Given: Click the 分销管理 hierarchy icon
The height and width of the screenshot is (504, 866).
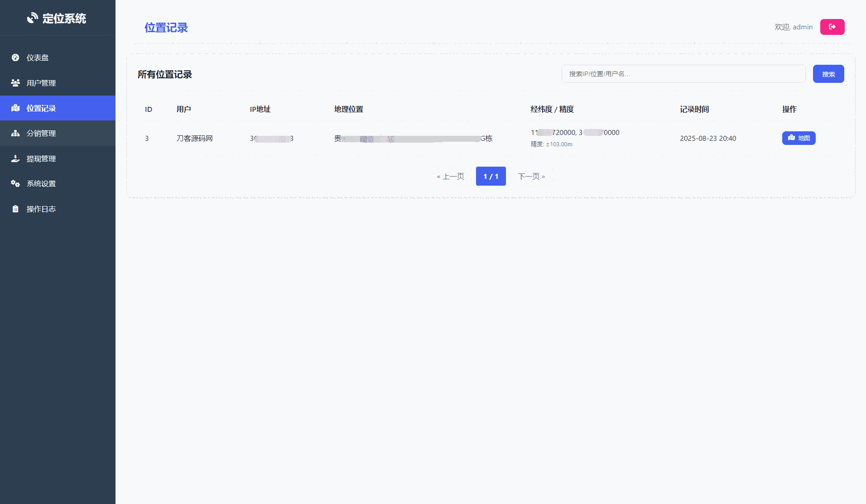Looking at the screenshot, I should [15, 133].
